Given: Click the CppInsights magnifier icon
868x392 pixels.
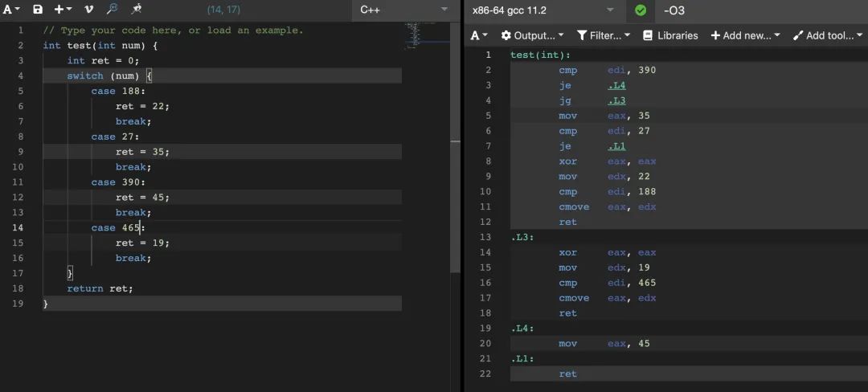Looking at the screenshot, I should 113,10.
